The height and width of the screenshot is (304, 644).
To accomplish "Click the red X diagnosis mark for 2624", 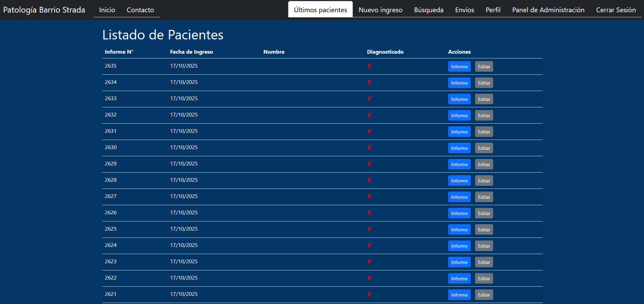I will pos(369,246).
